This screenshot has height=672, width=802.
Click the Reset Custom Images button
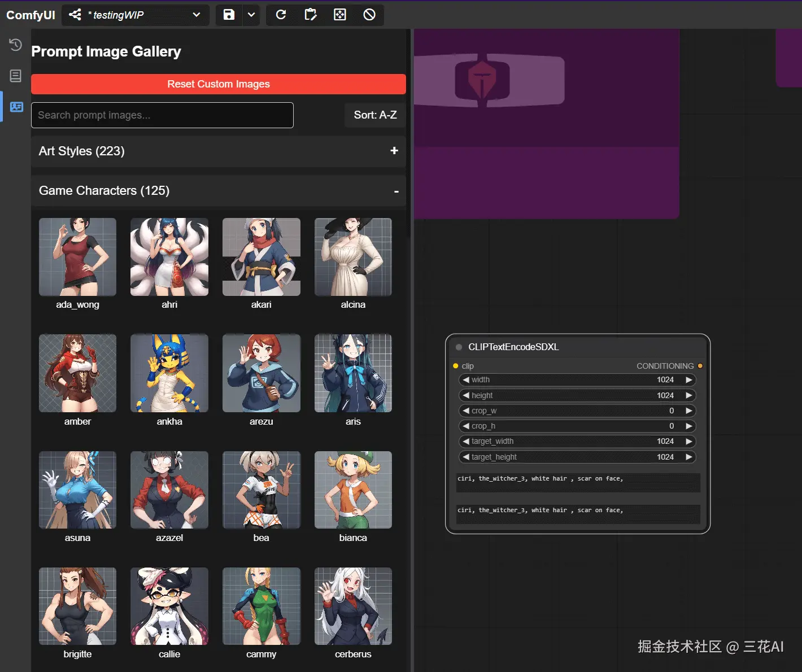(219, 84)
